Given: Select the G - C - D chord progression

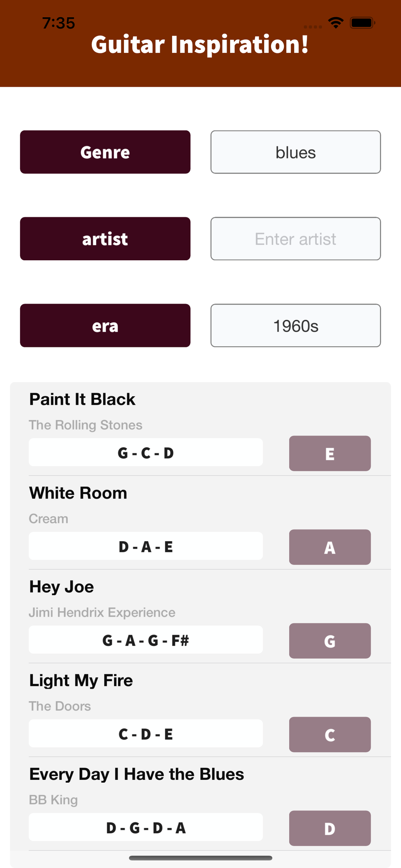Looking at the screenshot, I should [x=146, y=452].
